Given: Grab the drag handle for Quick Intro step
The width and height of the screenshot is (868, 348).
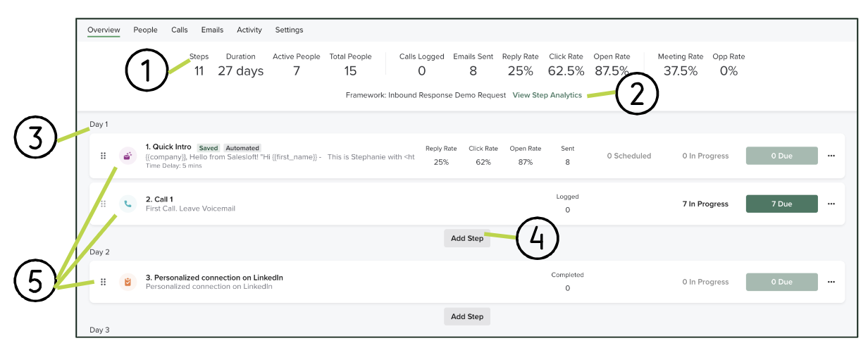Looking at the screenshot, I should tap(104, 156).
